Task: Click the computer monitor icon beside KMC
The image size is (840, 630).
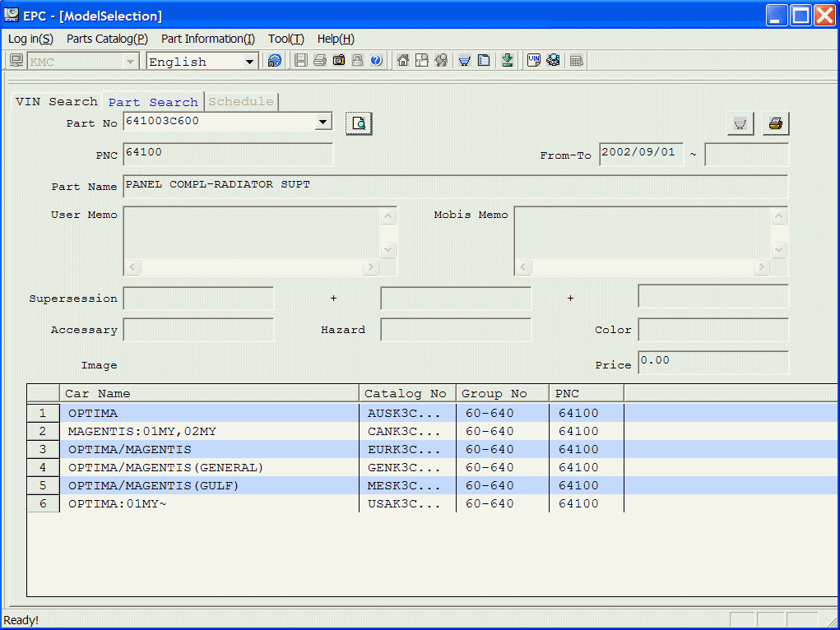Action: pos(16,61)
